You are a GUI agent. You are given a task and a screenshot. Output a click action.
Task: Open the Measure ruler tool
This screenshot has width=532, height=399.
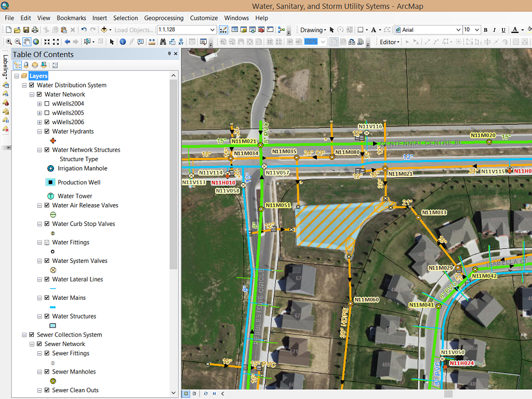152,42
